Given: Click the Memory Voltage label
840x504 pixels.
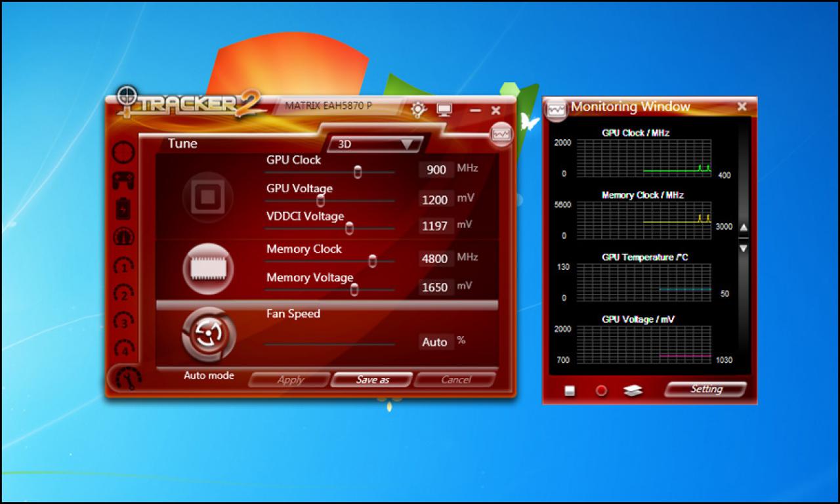Looking at the screenshot, I should [x=310, y=278].
